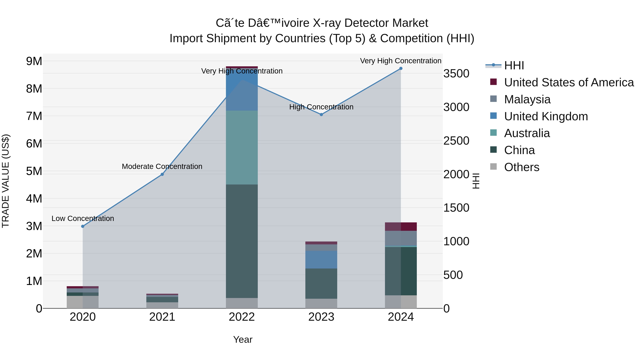Click the Others segment in 2024 bar
This screenshot has width=644, height=362.
click(401, 302)
